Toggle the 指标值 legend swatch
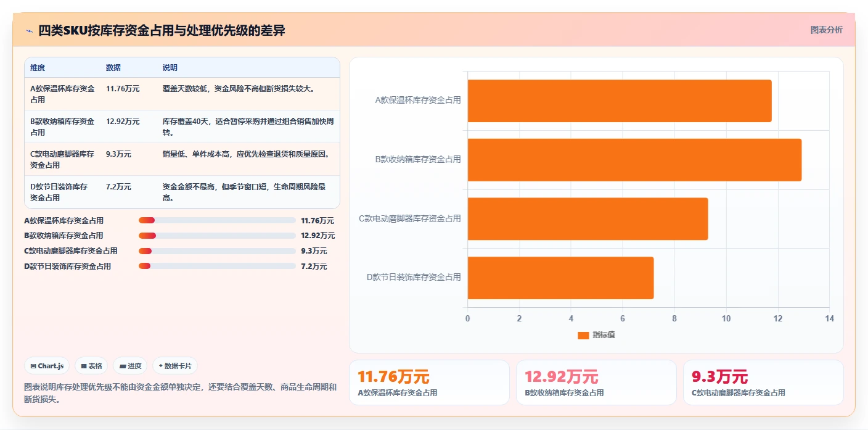Screen dimensions: 868x430 pyautogui.click(x=583, y=335)
